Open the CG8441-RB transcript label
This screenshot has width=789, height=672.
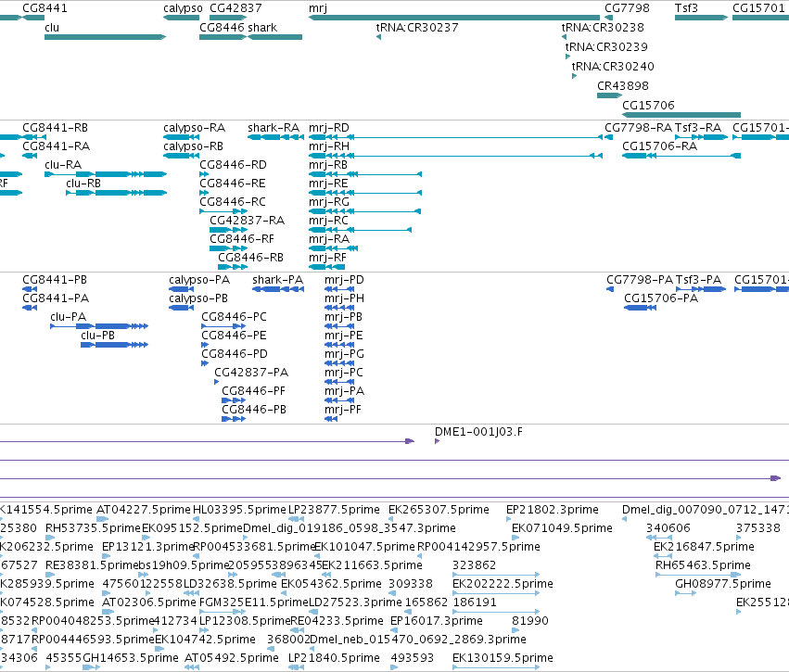pos(55,128)
